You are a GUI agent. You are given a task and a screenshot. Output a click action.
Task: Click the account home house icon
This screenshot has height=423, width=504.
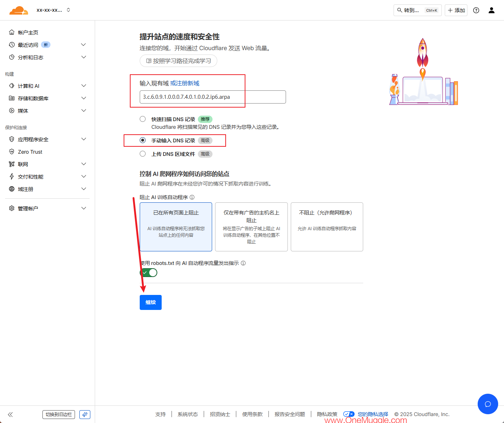point(12,32)
